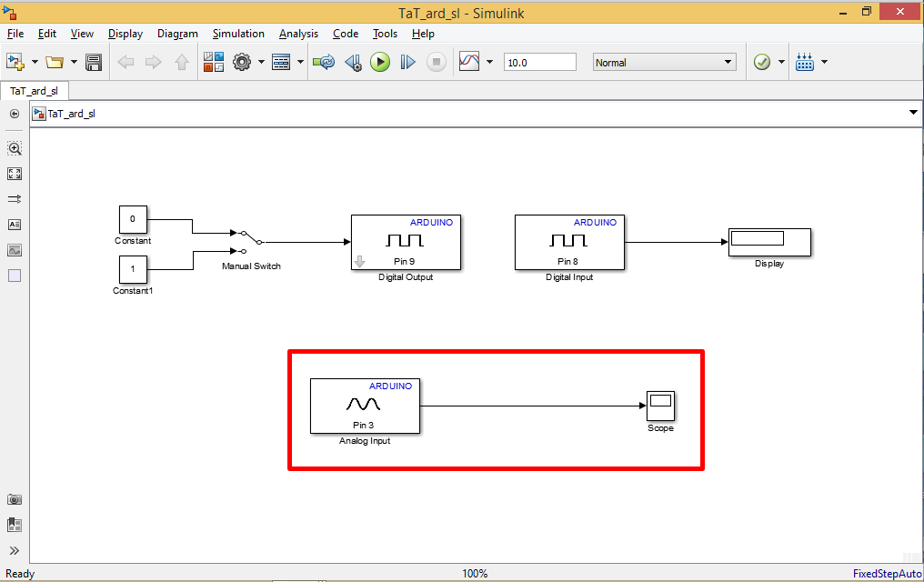This screenshot has height=582, width=924.
Task: Toggle the Sample Time Display palette icon
Action: [x=15, y=199]
